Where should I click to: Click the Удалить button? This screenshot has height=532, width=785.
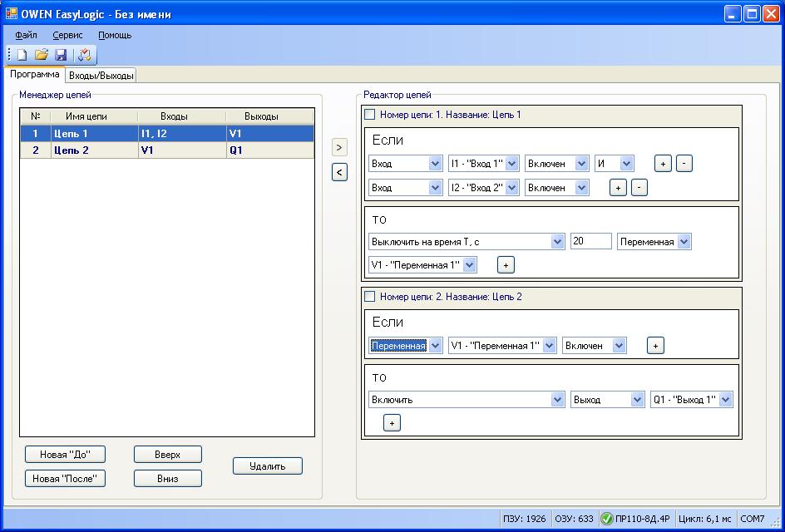[268, 466]
